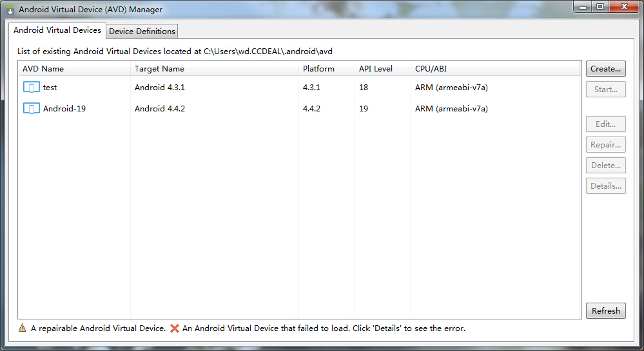Viewport: 644px width, 351px height.
Task: Sort by the API Level column header
Action: click(382, 68)
